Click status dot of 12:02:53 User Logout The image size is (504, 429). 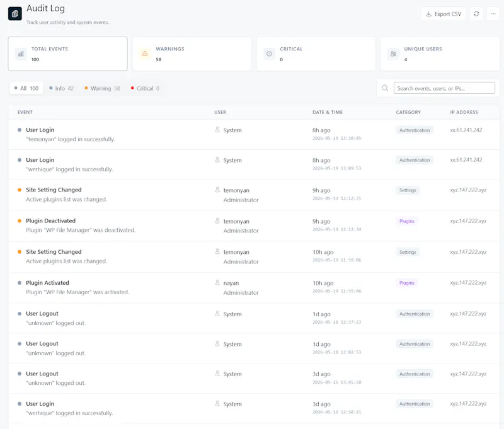[20, 343]
